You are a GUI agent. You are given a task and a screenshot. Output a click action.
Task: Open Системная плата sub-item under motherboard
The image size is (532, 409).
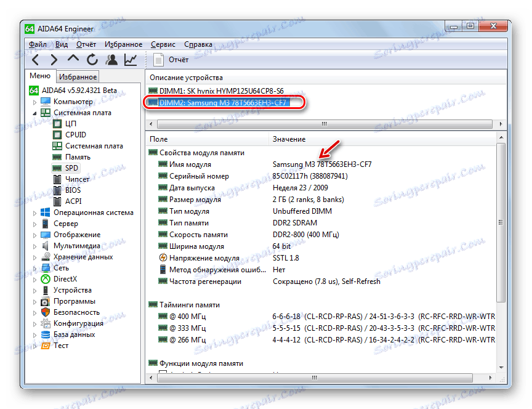pos(94,146)
